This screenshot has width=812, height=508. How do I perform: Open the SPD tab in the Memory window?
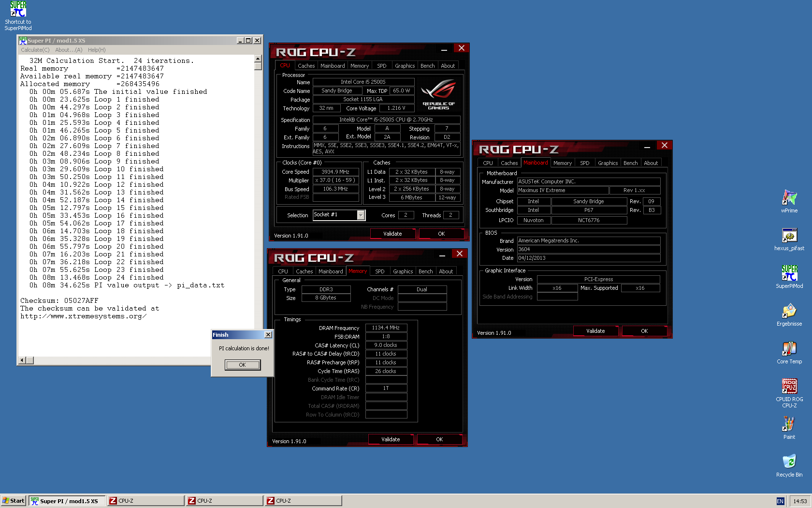(x=380, y=271)
